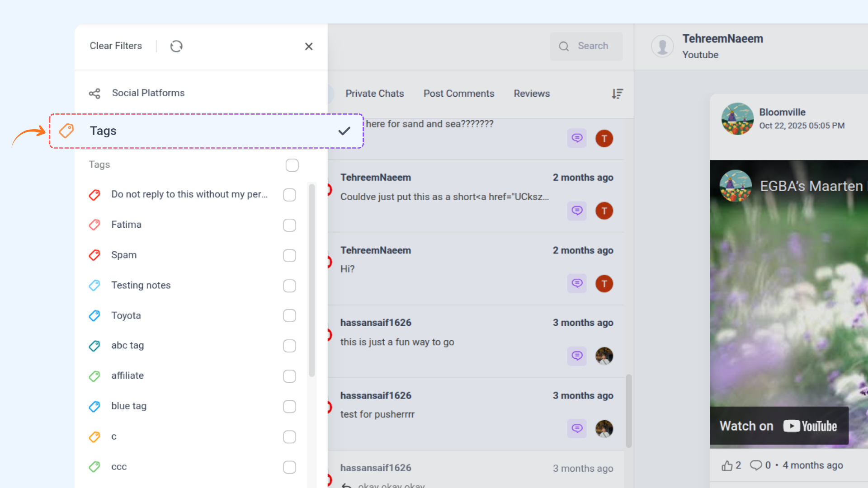Click Clear Filters
Screen dimensions: 868x488
[x=116, y=46]
